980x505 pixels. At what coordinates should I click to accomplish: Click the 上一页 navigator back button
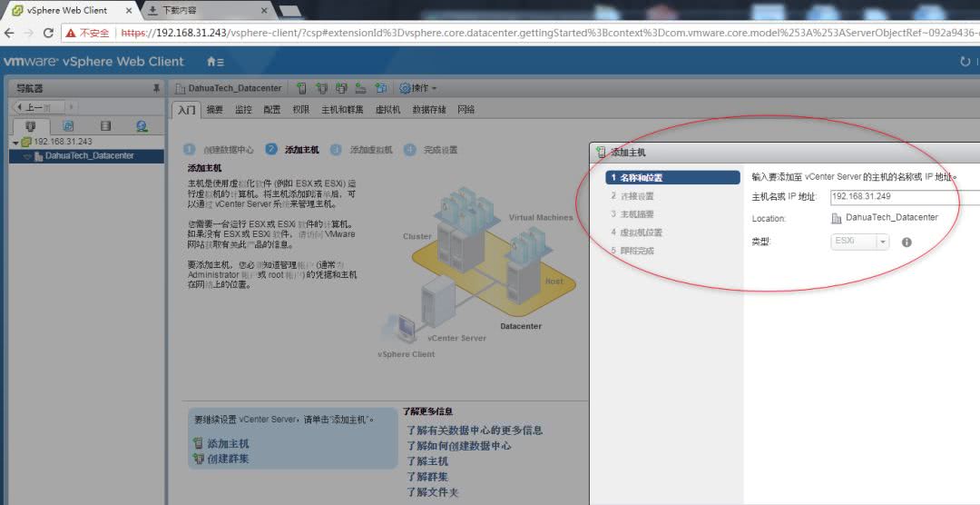[x=37, y=107]
